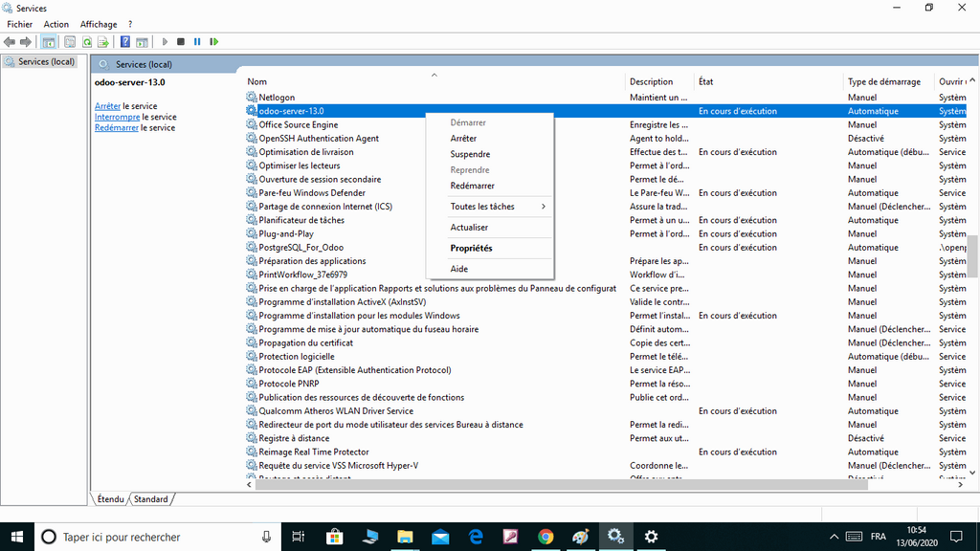Toggle show/hide console tree toolbar icon

[x=49, y=42]
